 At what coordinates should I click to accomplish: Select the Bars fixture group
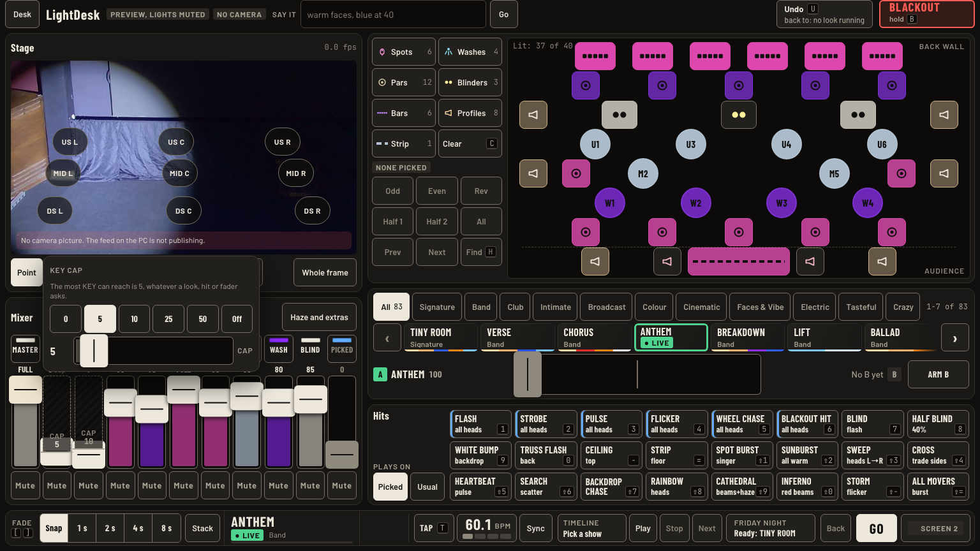404,113
